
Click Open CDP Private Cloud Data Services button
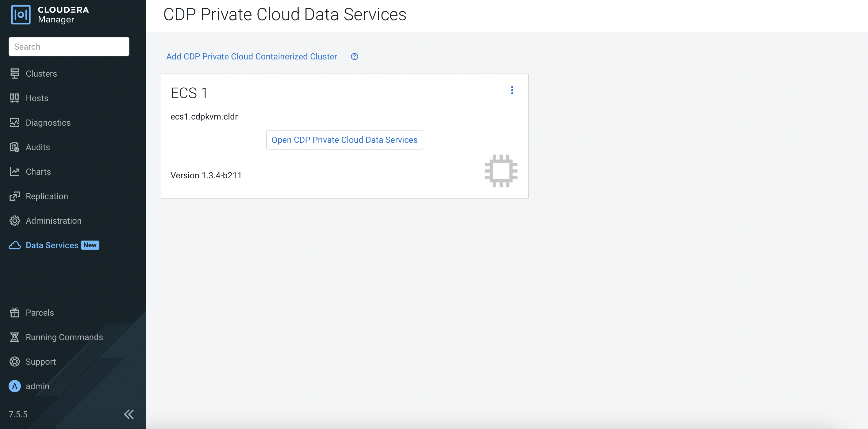tap(344, 140)
